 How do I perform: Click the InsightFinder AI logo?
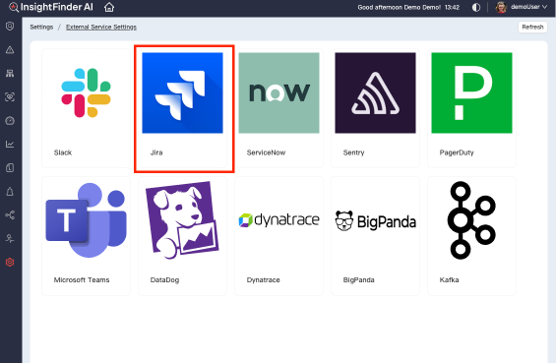click(x=51, y=7)
